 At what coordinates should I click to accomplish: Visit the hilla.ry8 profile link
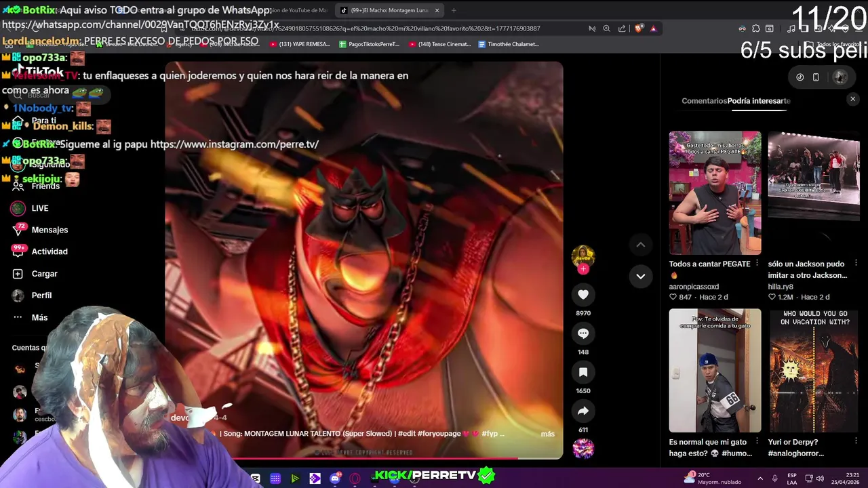(x=781, y=287)
